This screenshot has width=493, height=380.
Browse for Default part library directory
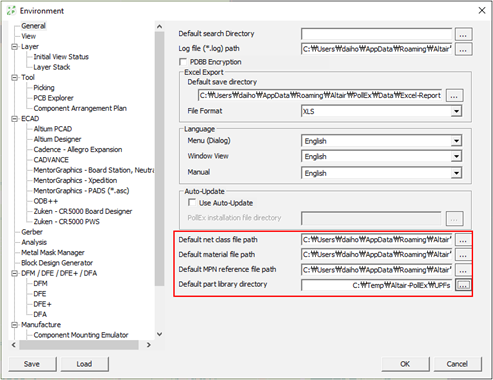pos(463,285)
